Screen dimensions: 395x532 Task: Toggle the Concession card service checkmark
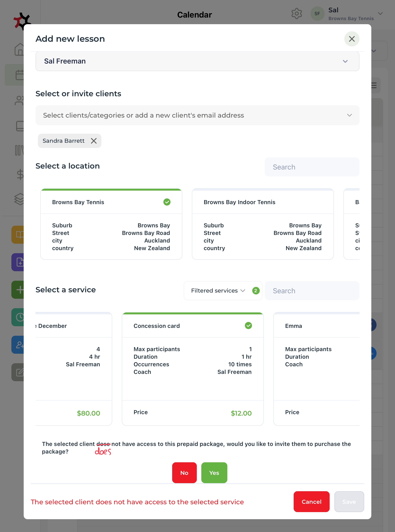coord(248,326)
